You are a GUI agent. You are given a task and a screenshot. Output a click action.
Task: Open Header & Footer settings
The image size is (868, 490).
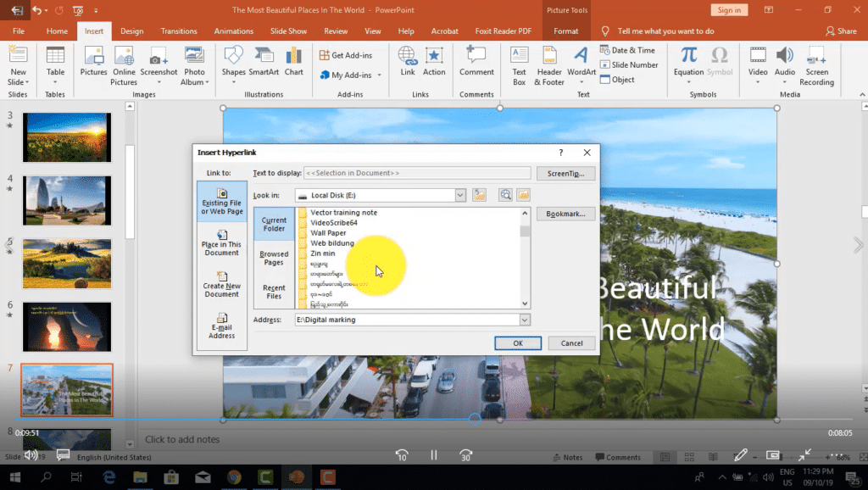(x=549, y=66)
